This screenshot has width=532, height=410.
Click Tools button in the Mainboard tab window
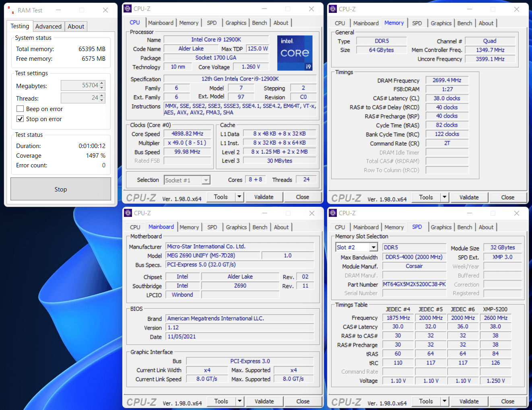click(221, 401)
